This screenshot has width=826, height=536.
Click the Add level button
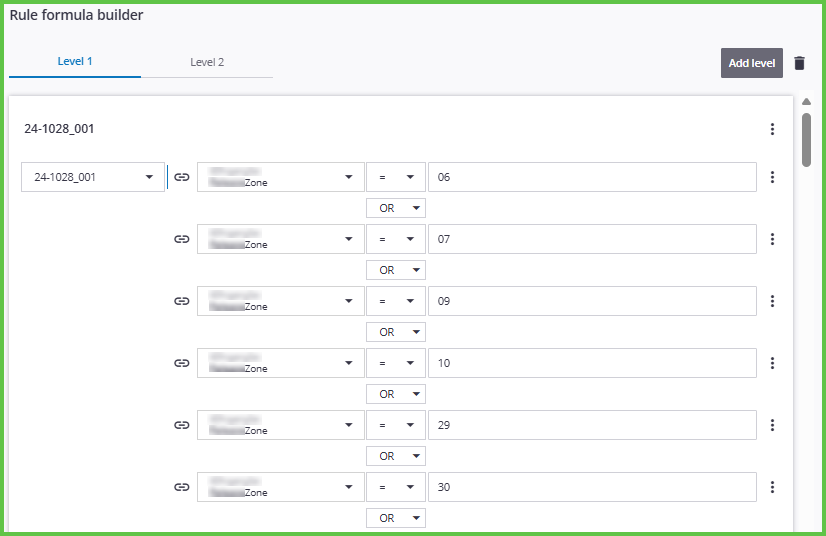pos(751,63)
